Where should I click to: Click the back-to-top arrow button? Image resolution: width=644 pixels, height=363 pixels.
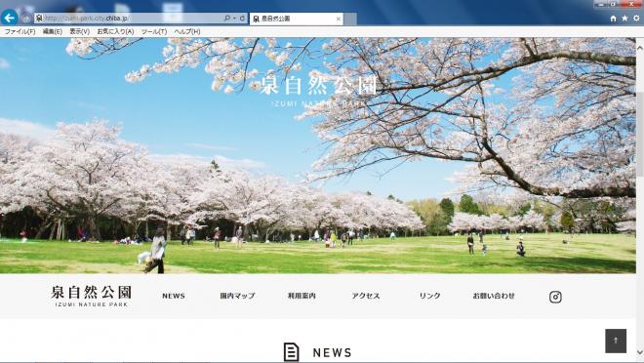616,341
